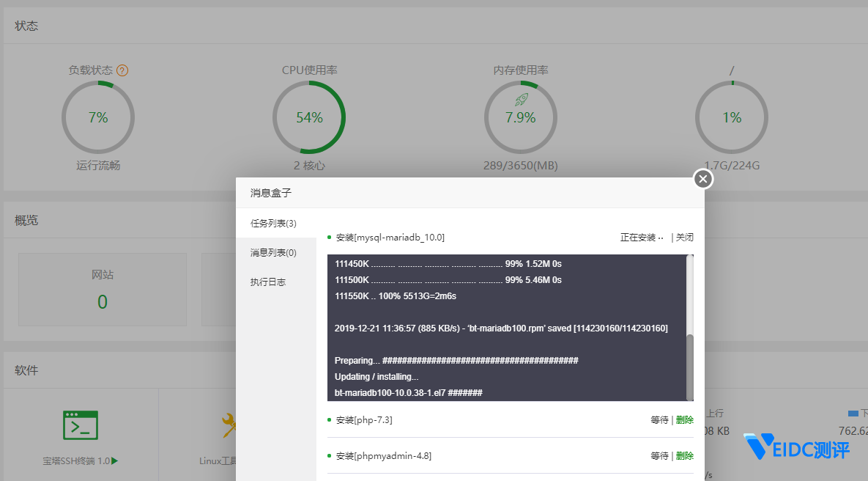Click the help icon beside 负载状态
The height and width of the screenshot is (481, 868).
pos(122,71)
